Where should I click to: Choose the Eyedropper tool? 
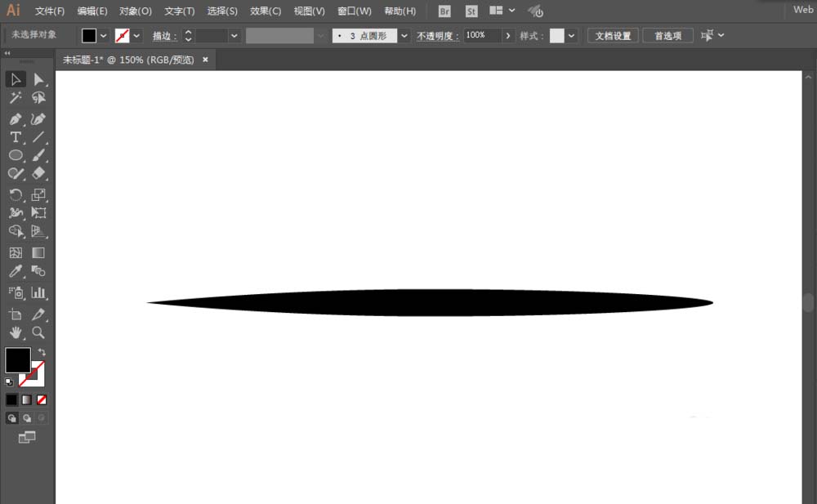point(16,272)
